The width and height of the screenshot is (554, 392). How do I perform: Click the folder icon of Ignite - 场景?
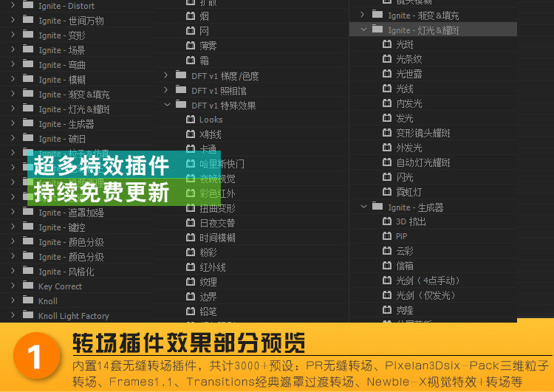28,49
